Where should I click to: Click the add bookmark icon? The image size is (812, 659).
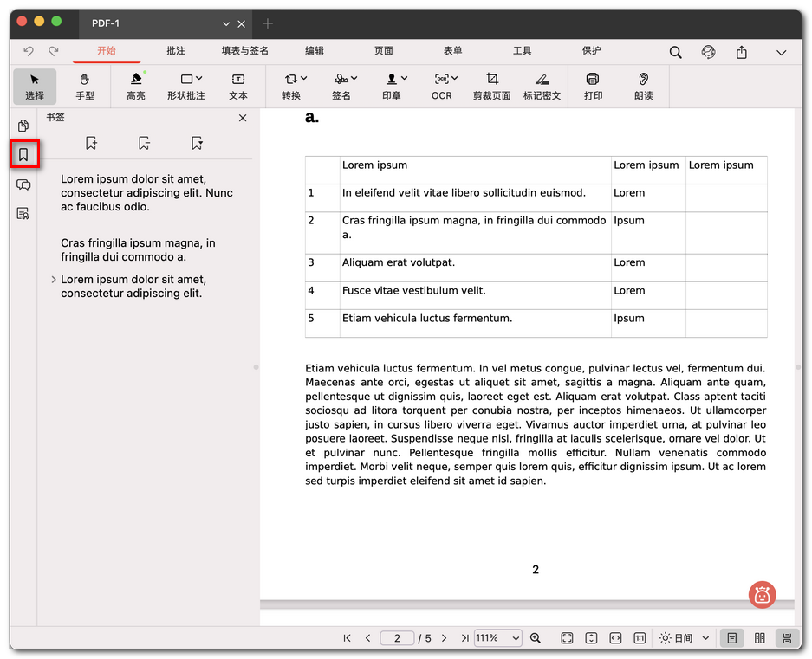(x=92, y=143)
